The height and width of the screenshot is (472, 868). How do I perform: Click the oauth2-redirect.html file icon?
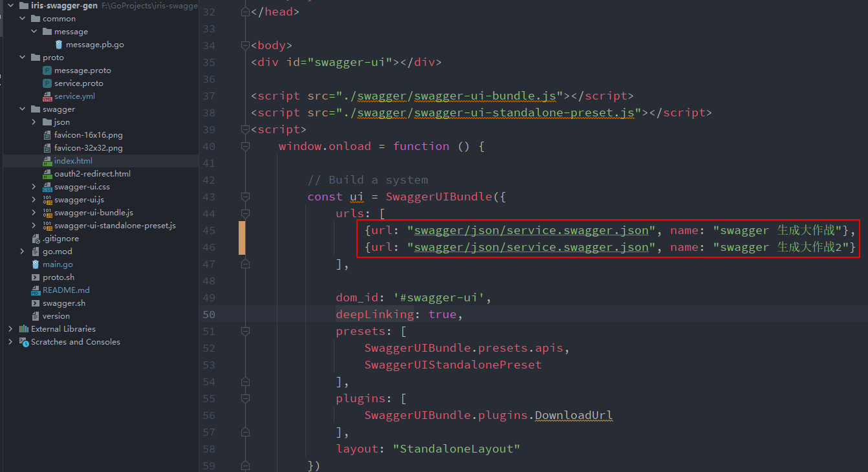pos(47,174)
